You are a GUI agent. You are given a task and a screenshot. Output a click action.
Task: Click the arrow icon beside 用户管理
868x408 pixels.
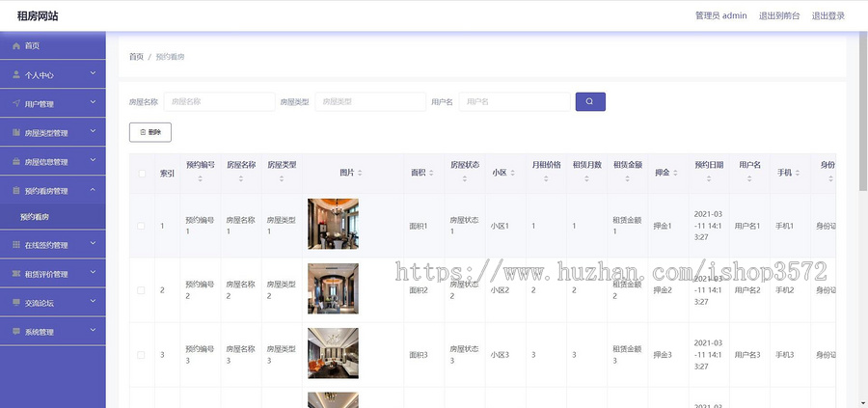[16, 103]
